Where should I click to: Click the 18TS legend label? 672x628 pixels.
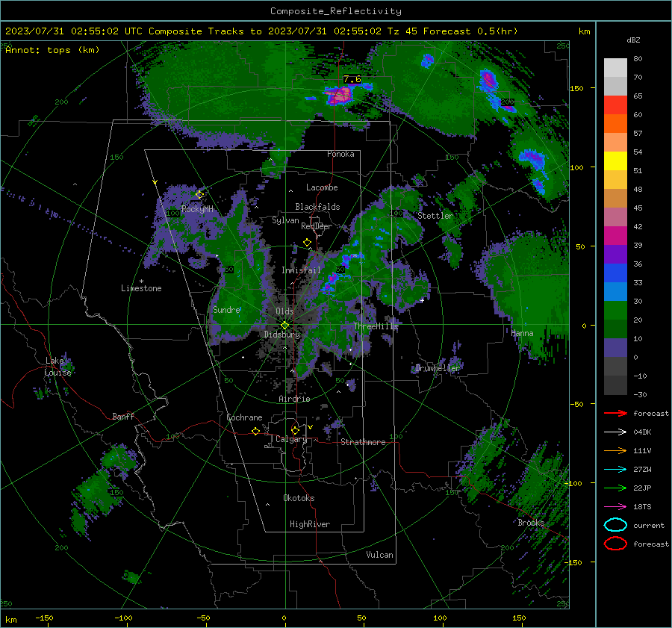tap(642, 507)
